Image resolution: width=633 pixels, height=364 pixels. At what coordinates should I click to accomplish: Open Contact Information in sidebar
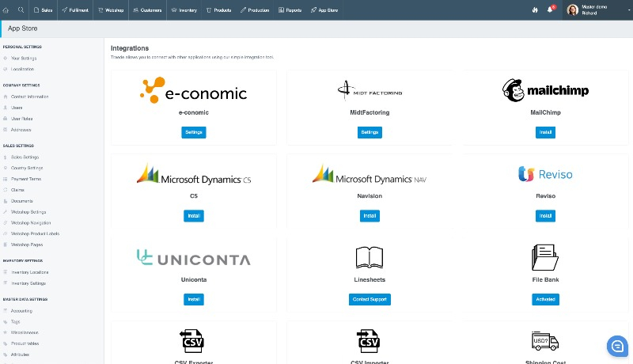pyautogui.click(x=30, y=97)
